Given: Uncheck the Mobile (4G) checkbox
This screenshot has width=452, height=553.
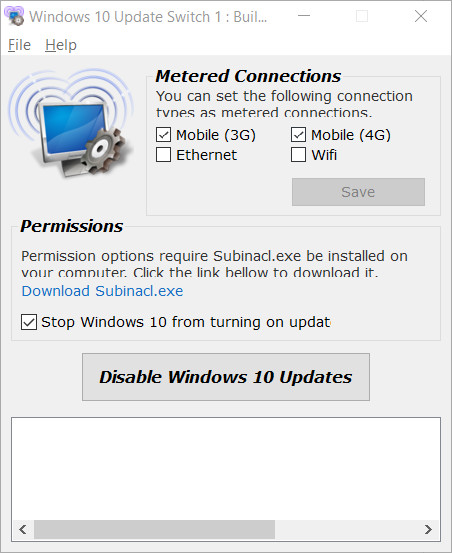Looking at the screenshot, I should tap(298, 135).
